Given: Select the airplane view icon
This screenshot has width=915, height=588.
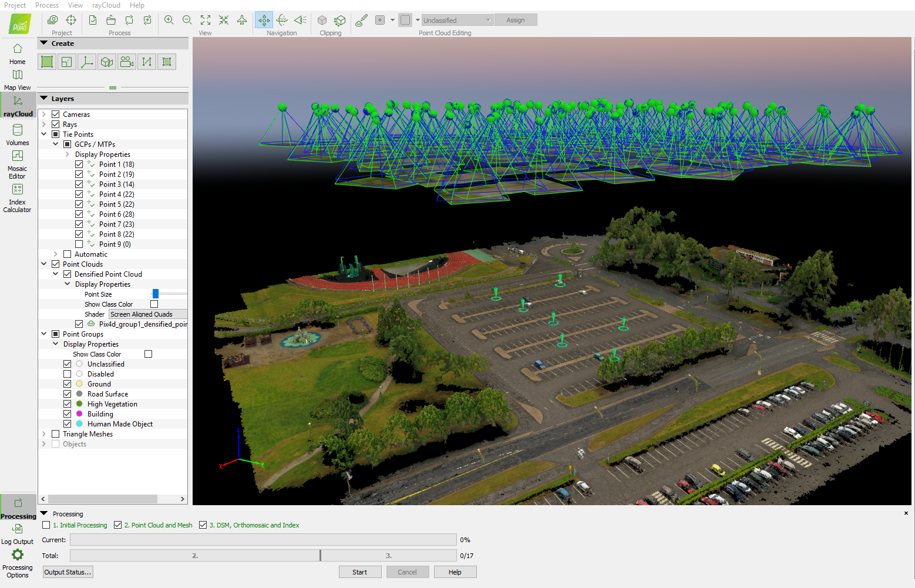Looking at the screenshot, I should (242, 20).
